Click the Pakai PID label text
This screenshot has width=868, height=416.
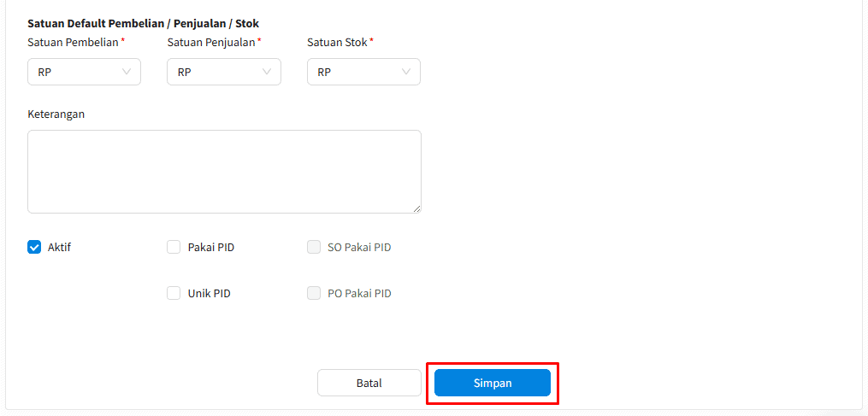coord(211,247)
